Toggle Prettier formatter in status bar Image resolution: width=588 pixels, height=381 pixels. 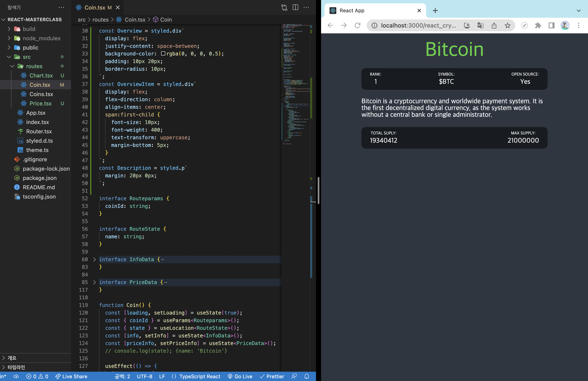click(x=272, y=376)
